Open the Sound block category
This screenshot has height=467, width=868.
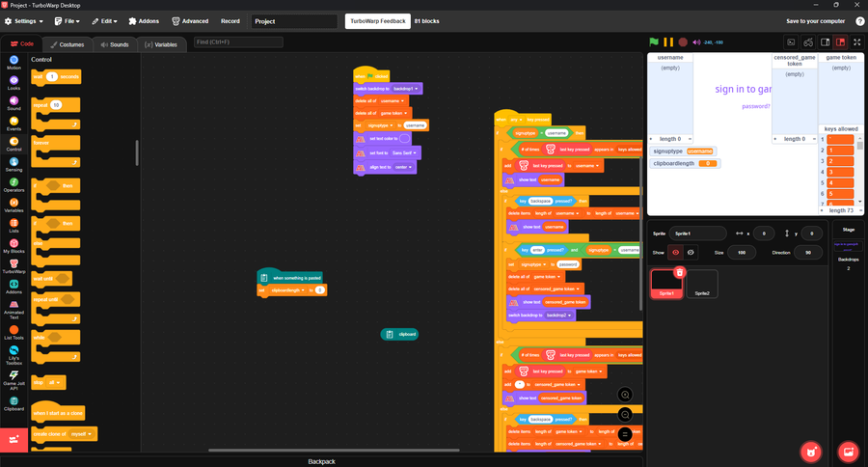pos(14,103)
